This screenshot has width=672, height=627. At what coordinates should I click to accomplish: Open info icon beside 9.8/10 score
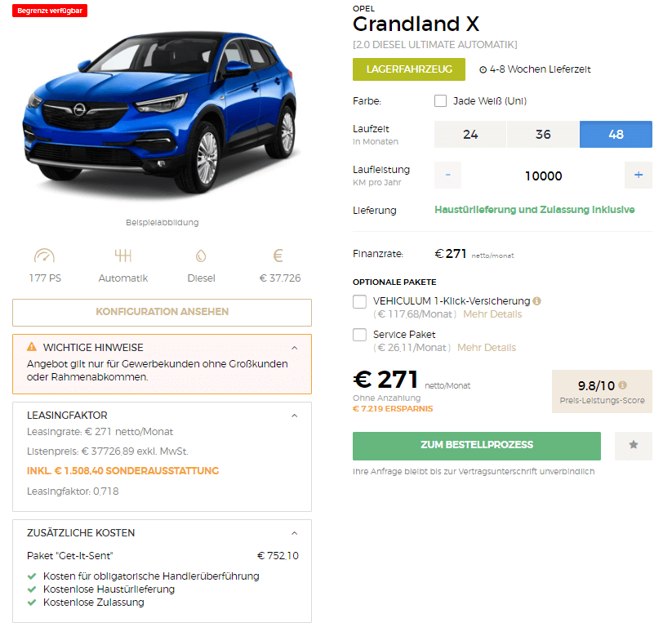(623, 385)
